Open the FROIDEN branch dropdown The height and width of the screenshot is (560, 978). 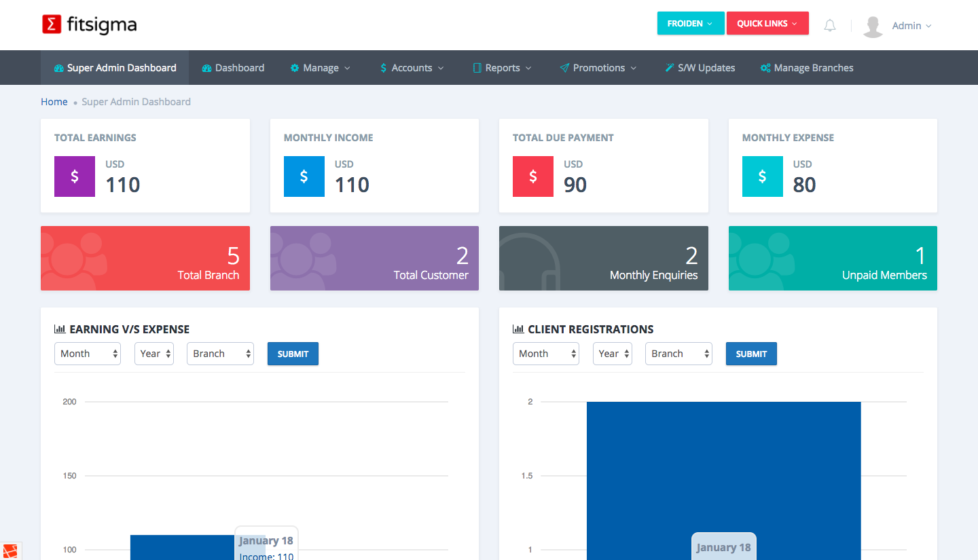[690, 24]
